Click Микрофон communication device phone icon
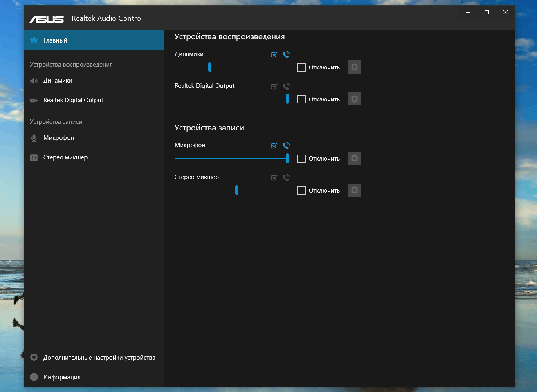537x392 pixels. [286, 146]
